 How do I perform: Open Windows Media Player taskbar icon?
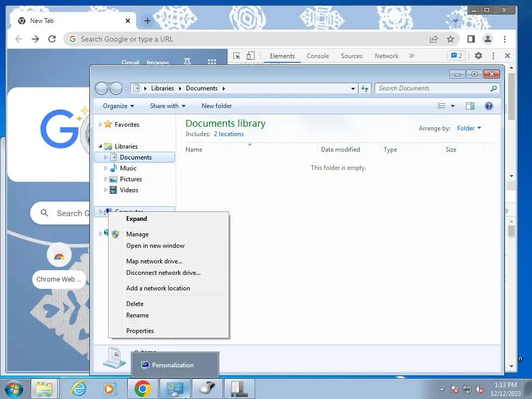coord(109,389)
